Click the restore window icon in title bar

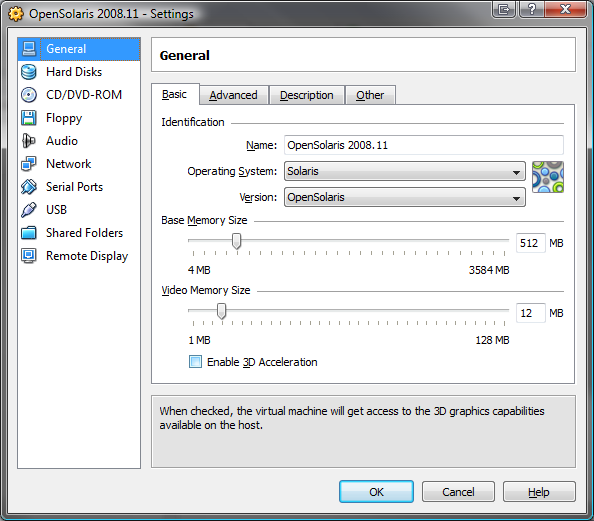tap(504, 9)
